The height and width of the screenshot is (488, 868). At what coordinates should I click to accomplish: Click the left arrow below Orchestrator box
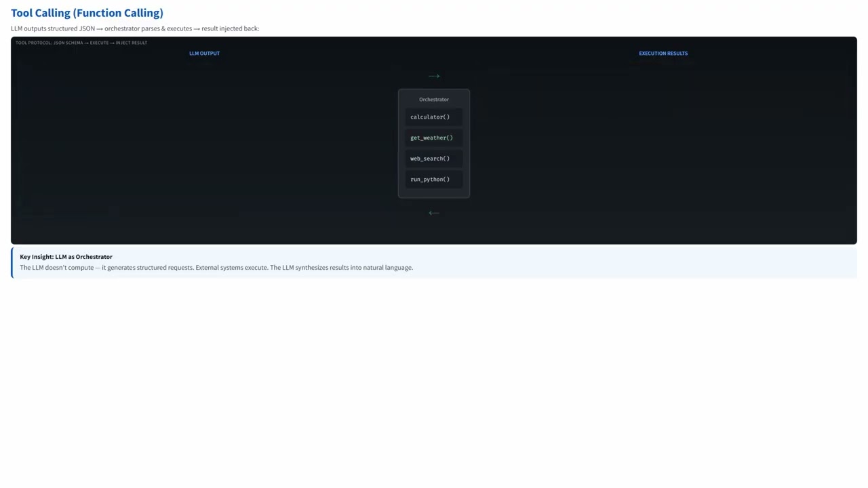(434, 213)
